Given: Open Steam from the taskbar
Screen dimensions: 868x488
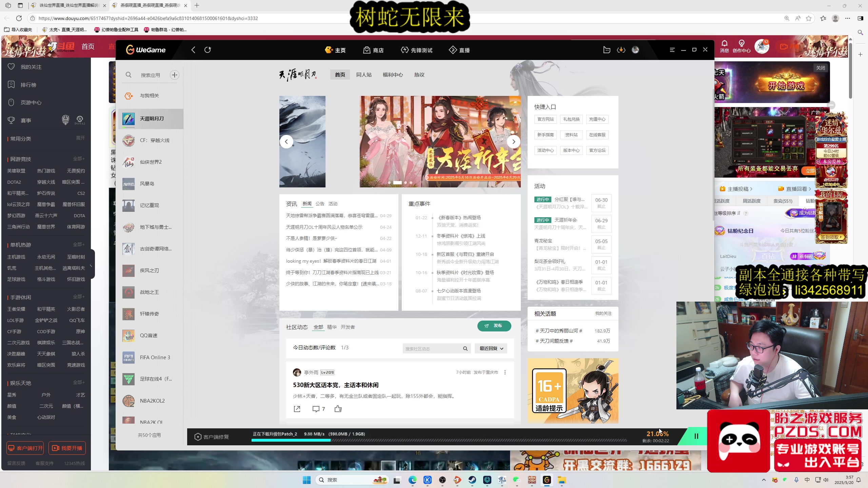Looking at the screenshot, I should [472, 480].
